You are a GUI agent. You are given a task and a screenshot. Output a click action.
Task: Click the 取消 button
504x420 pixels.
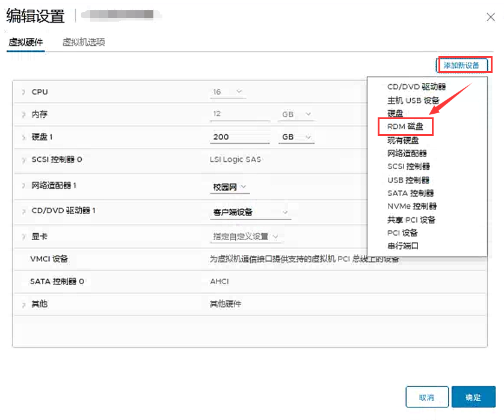(x=427, y=397)
